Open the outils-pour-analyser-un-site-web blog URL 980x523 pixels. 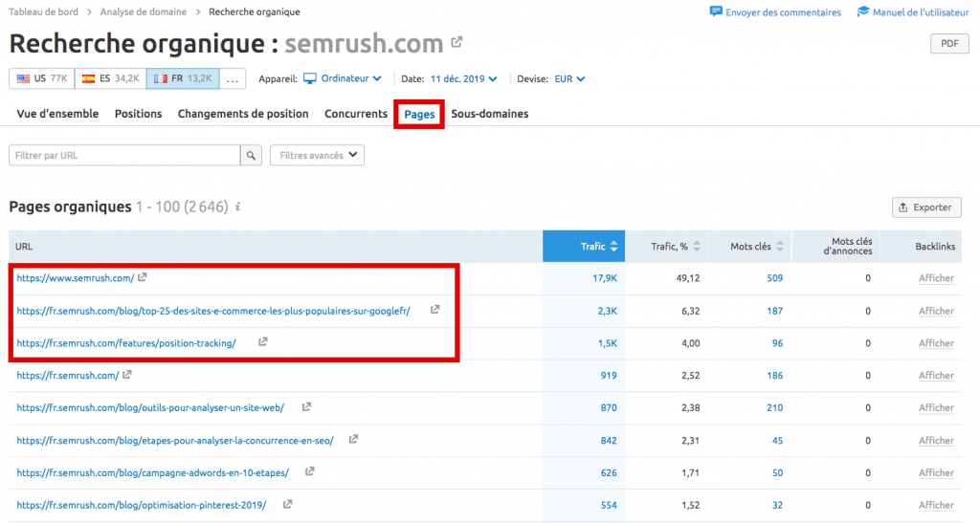pyautogui.click(x=150, y=407)
